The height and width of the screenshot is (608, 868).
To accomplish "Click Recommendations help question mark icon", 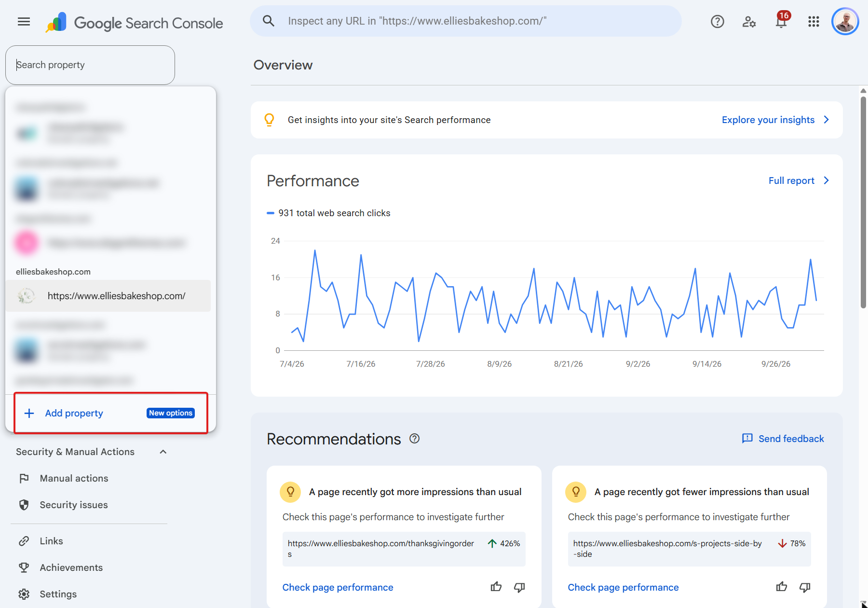I will pos(414,439).
